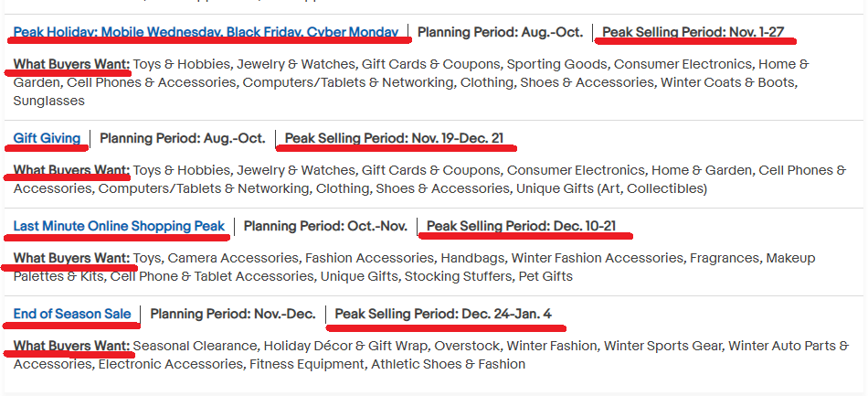Click Planning Period text in Gift Giving row

click(x=182, y=138)
